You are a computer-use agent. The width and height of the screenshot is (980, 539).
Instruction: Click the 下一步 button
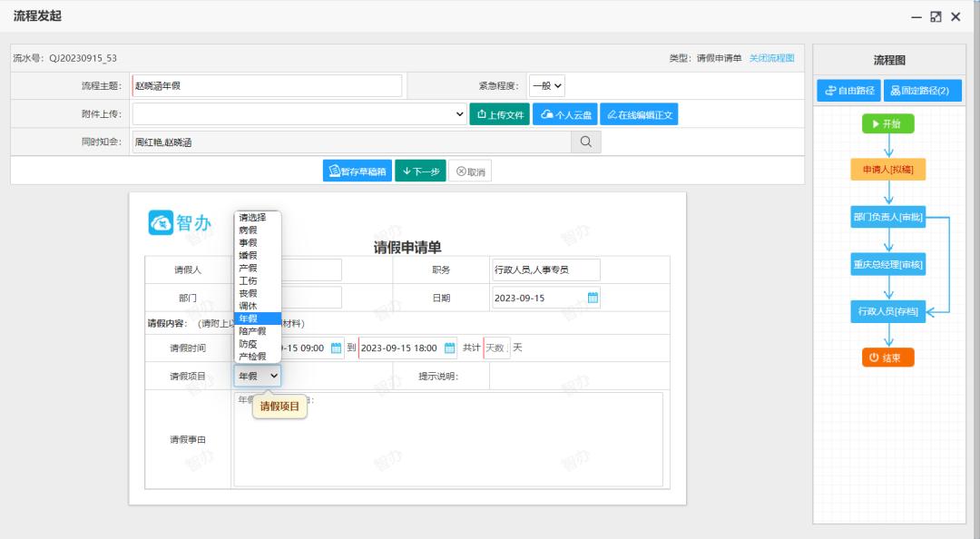(420, 170)
